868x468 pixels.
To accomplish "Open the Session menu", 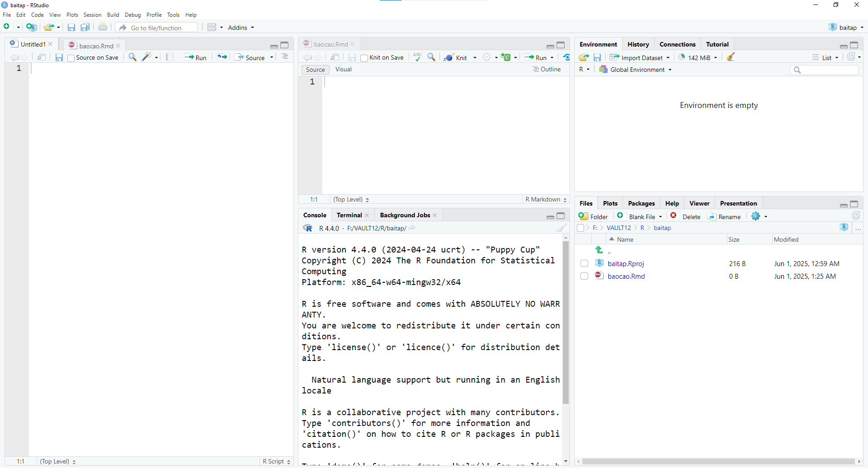I will tap(92, 15).
